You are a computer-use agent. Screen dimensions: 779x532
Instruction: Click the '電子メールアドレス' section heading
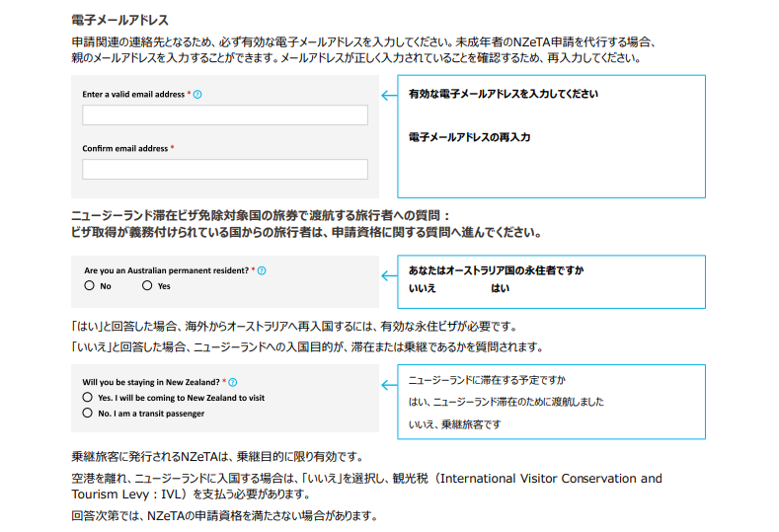pyautogui.click(x=119, y=21)
